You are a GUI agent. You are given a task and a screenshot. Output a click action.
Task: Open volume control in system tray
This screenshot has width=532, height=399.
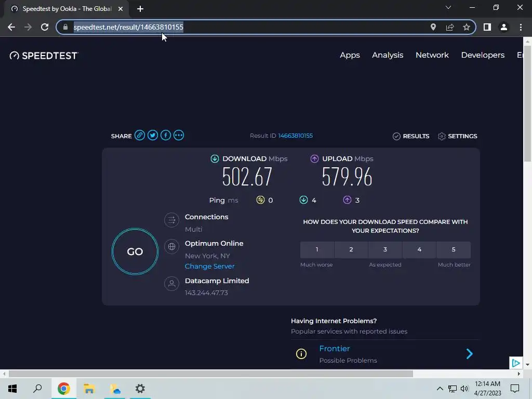pyautogui.click(x=464, y=389)
